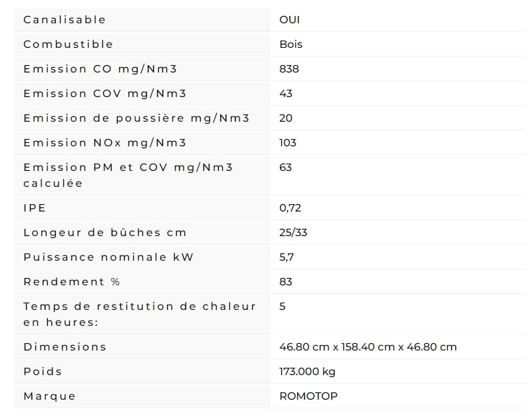Screen dimensions: 532x419
Task: Select the 25/33 log length value
Action: (293, 232)
